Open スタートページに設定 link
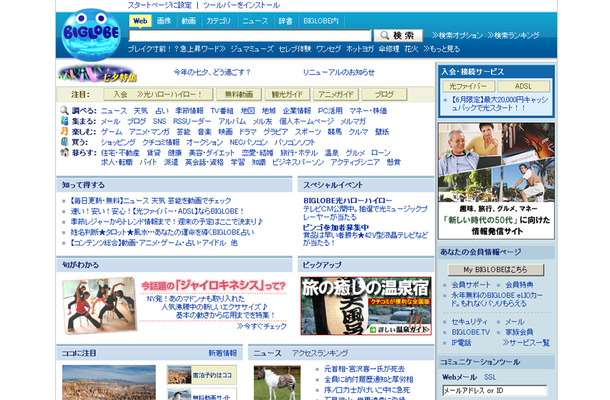 pyautogui.click(x=160, y=5)
